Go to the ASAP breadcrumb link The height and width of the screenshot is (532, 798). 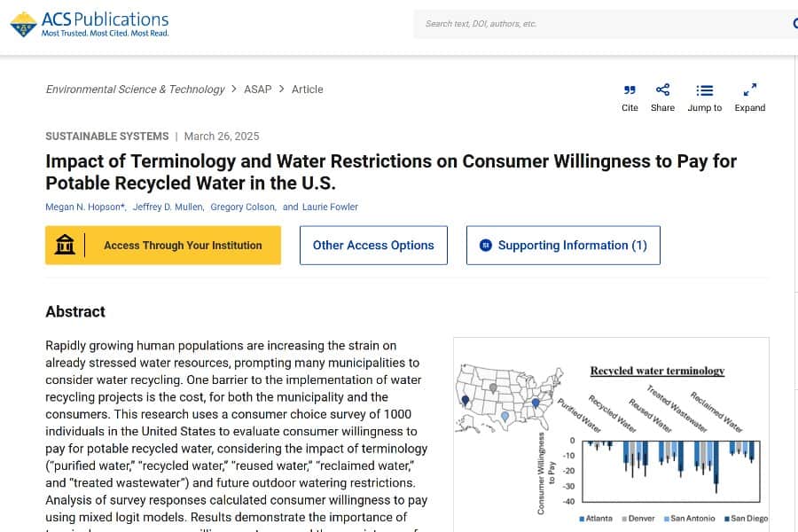258,90
